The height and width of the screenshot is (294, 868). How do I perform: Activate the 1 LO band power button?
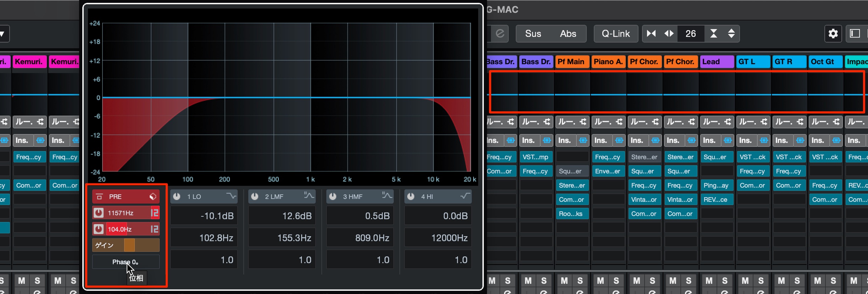coord(177,196)
